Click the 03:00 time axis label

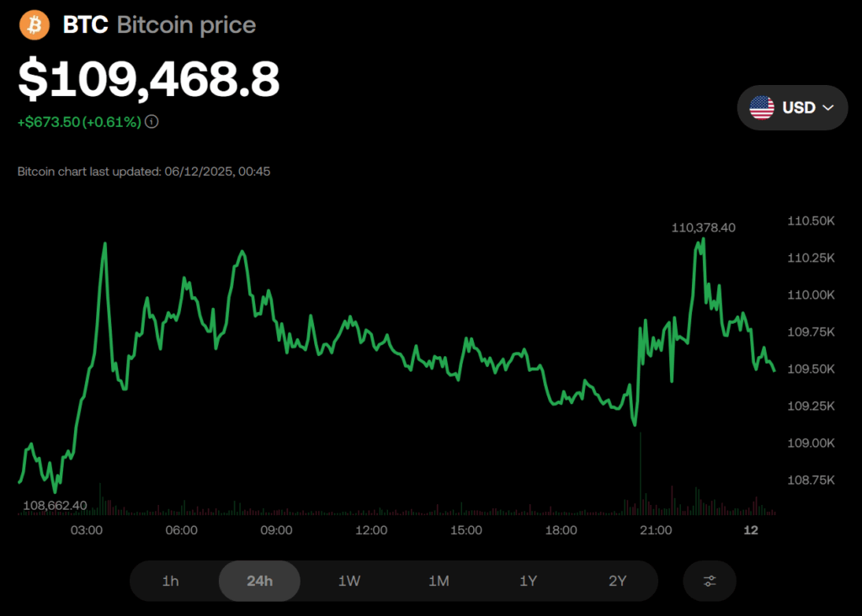coord(87,530)
